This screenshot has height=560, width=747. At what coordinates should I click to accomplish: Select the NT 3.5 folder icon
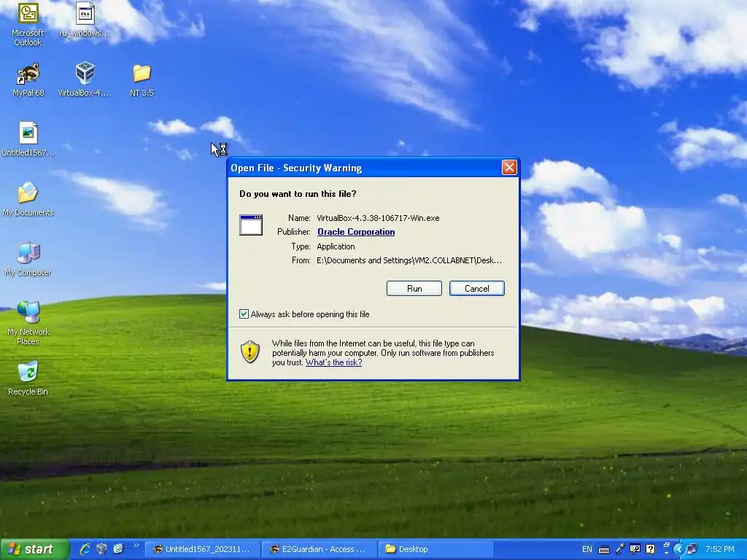142,80
